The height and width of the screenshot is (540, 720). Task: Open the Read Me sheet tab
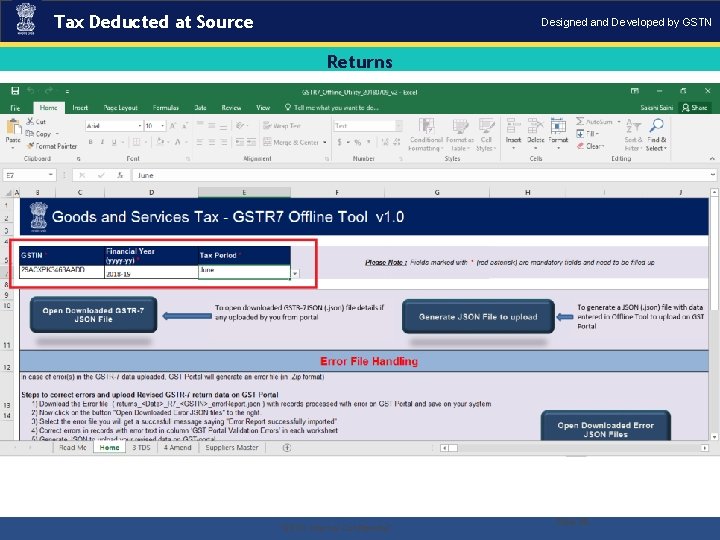(73, 447)
